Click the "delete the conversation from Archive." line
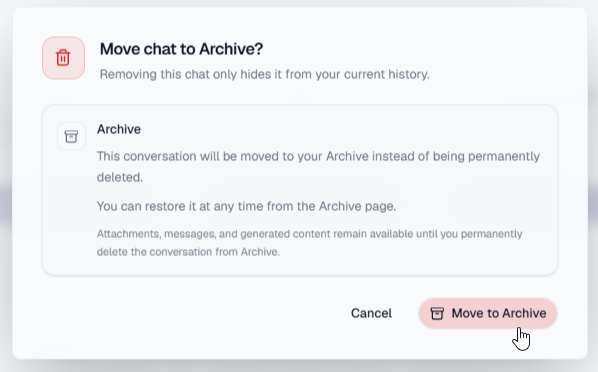The height and width of the screenshot is (372, 598). pyautogui.click(x=188, y=252)
